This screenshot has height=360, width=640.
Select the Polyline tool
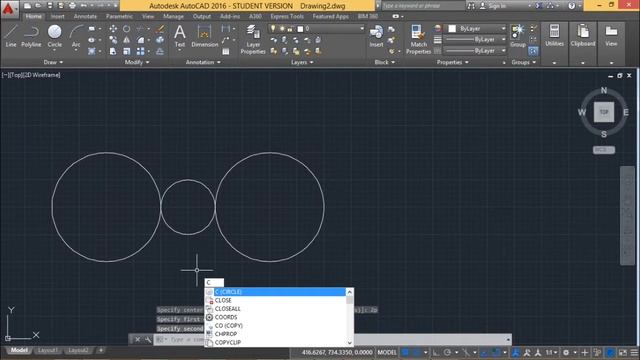pos(31,36)
